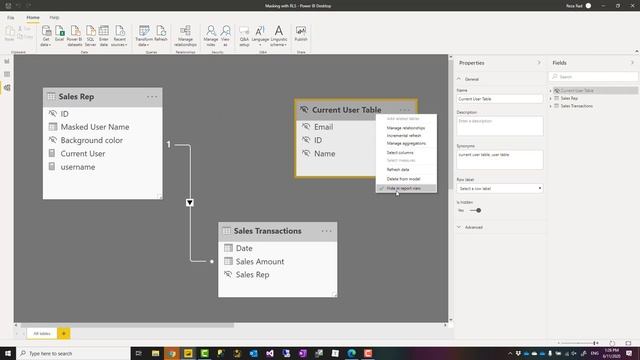640x360 pixels.
Task: Click relationship direction arrow marker
Action: [x=190, y=202]
